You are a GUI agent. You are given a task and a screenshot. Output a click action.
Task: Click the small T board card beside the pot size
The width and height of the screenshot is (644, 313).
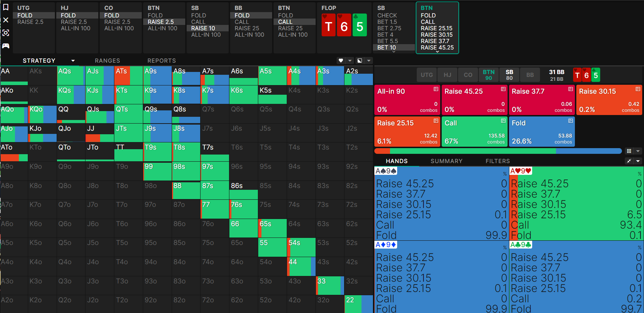pos(577,75)
